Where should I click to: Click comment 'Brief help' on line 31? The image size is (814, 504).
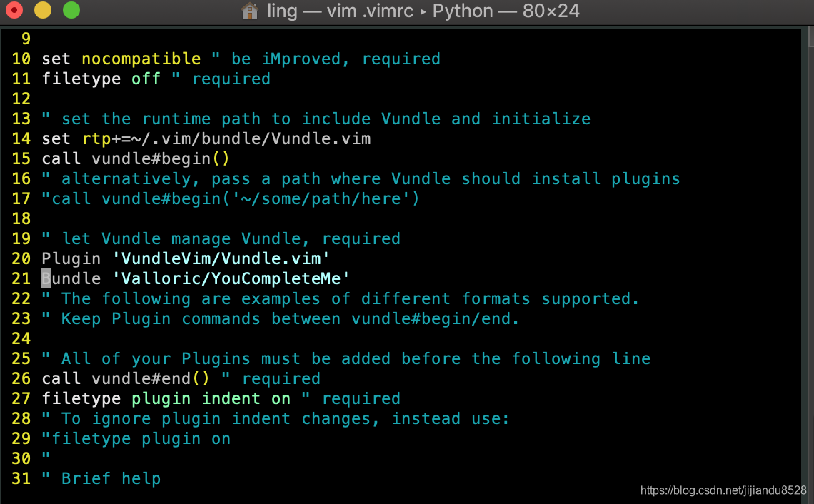(x=101, y=478)
